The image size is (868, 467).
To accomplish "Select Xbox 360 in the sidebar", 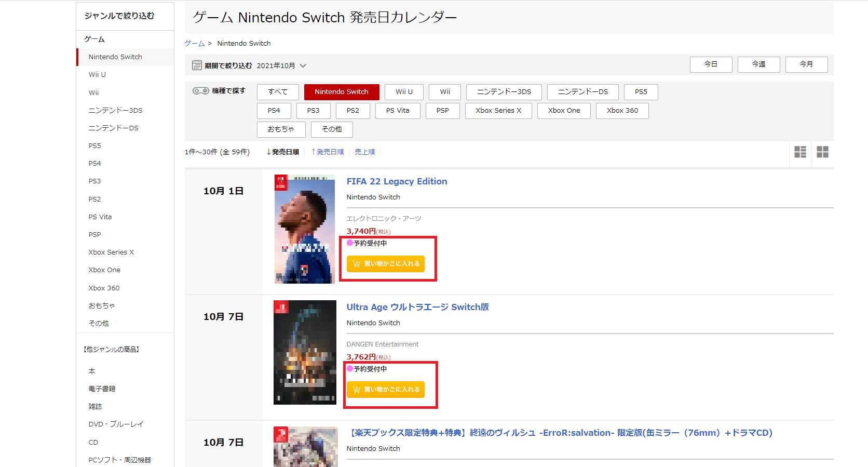I will [x=104, y=288].
